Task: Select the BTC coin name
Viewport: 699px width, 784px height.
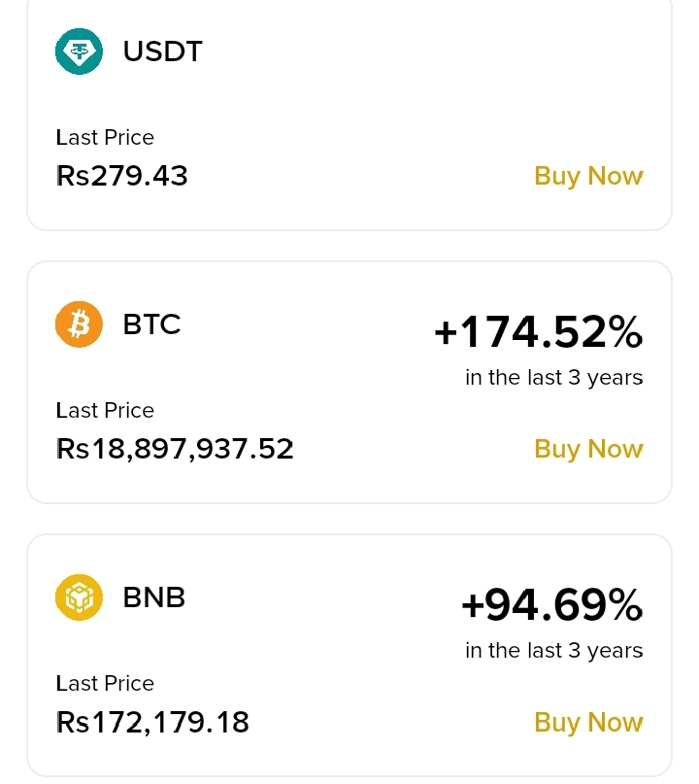Action: pos(151,324)
